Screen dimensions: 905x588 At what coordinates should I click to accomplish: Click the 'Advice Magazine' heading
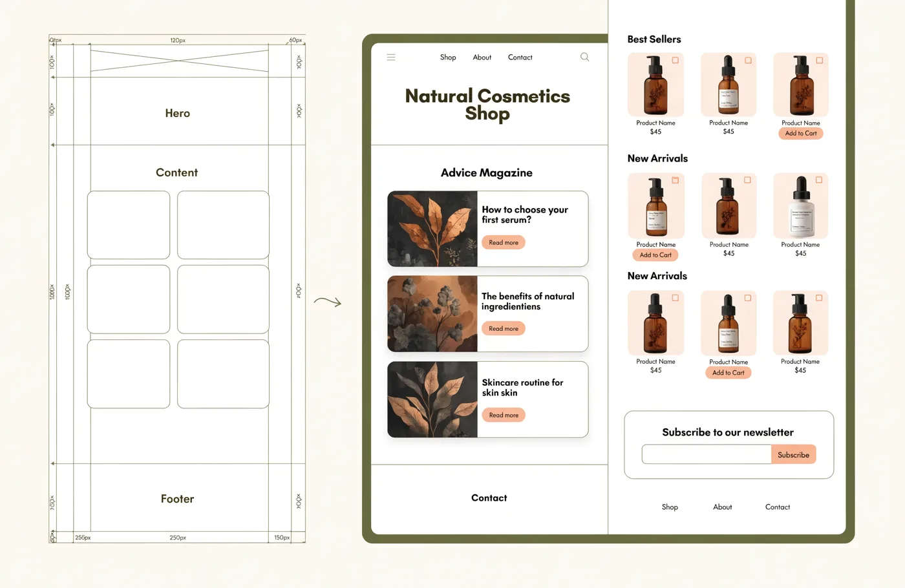[487, 173]
